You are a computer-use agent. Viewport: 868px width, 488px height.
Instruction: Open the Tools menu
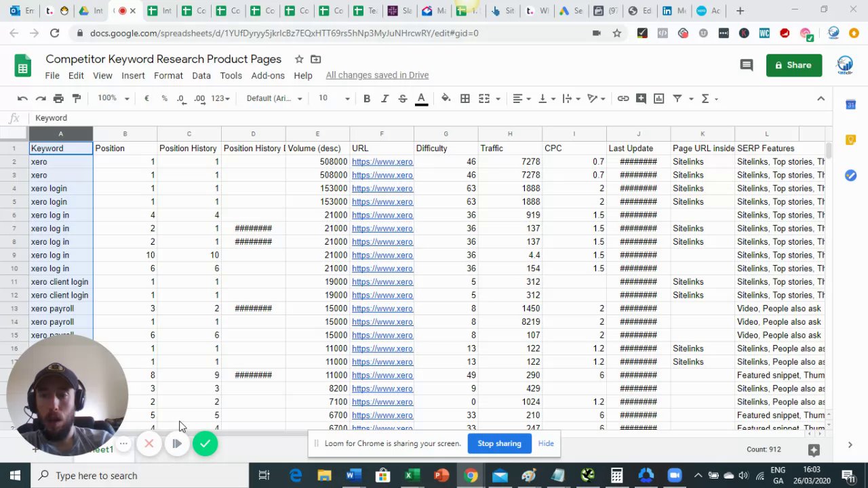point(231,75)
